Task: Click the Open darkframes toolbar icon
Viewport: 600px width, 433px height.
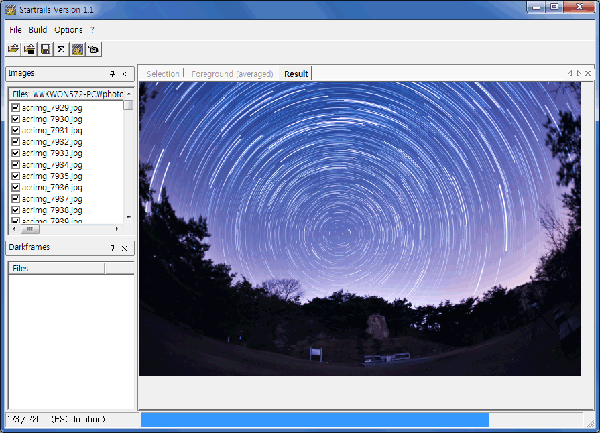Action: (29, 49)
